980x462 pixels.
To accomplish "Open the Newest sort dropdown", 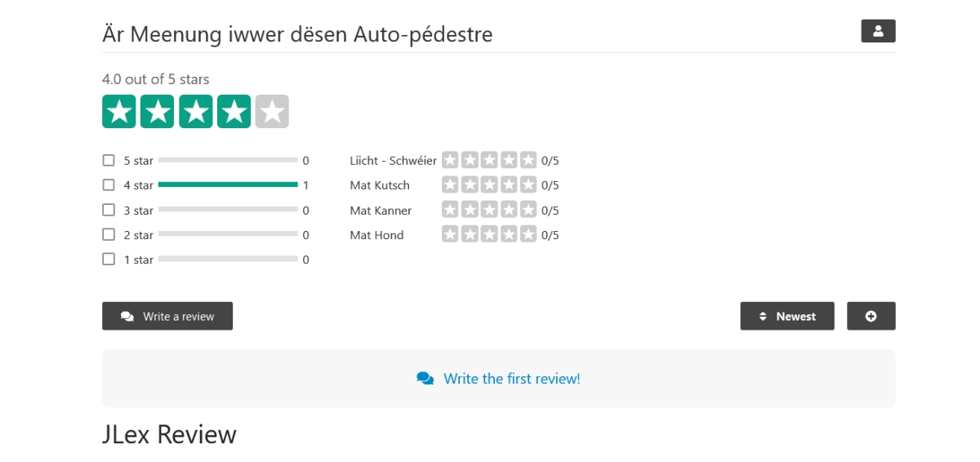I will 787,316.
